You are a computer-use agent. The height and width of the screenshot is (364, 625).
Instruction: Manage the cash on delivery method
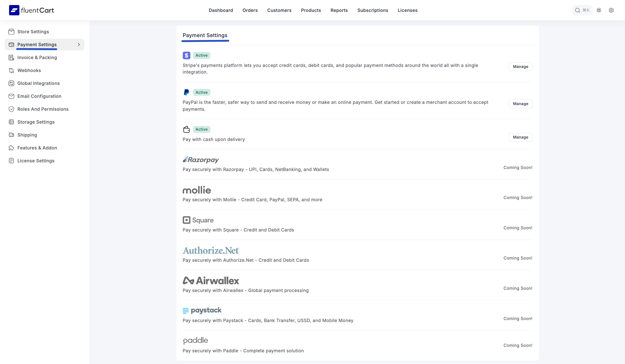(520, 137)
